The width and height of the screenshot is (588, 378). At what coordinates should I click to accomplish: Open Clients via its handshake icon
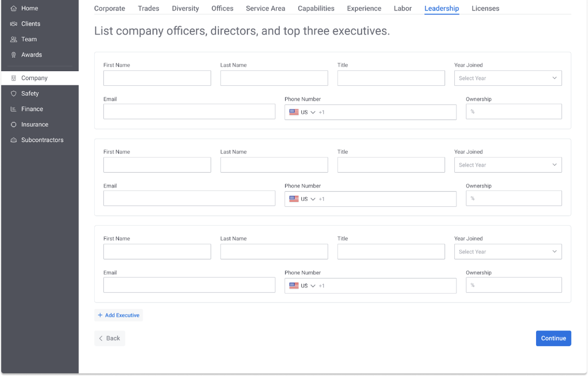(14, 24)
